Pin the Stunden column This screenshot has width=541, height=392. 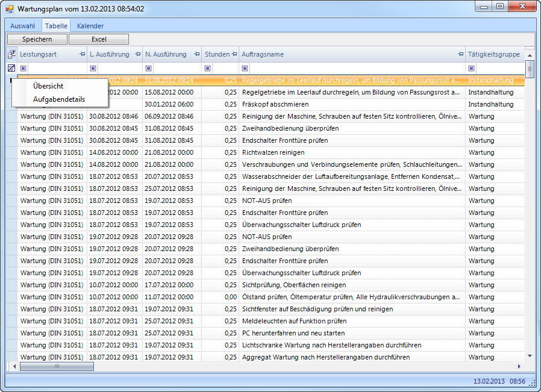[x=234, y=54]
